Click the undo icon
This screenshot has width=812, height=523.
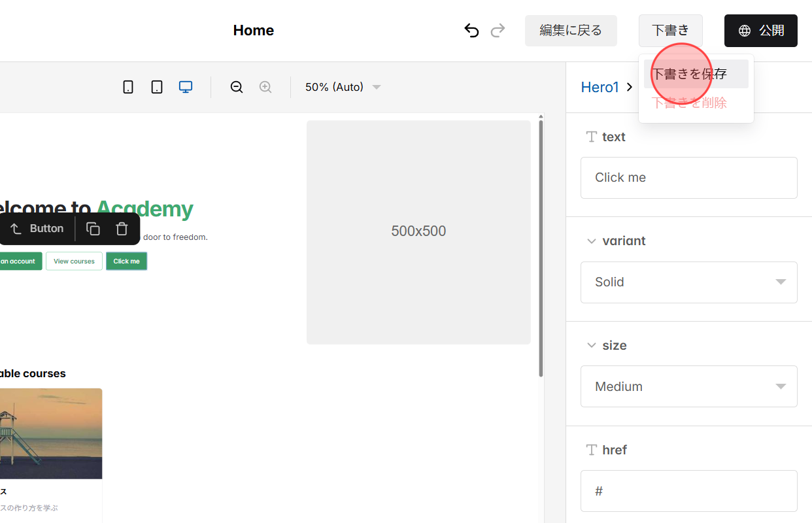click(x=471, y=30)
